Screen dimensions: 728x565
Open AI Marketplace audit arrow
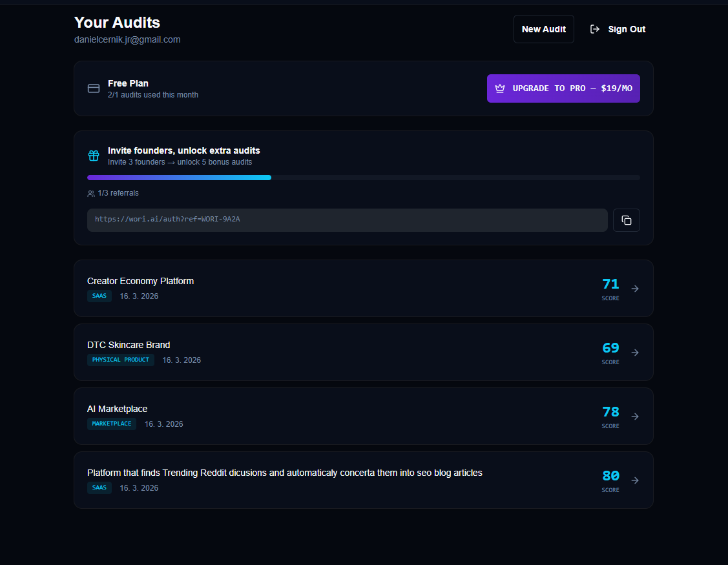click(x=635, y=416)
